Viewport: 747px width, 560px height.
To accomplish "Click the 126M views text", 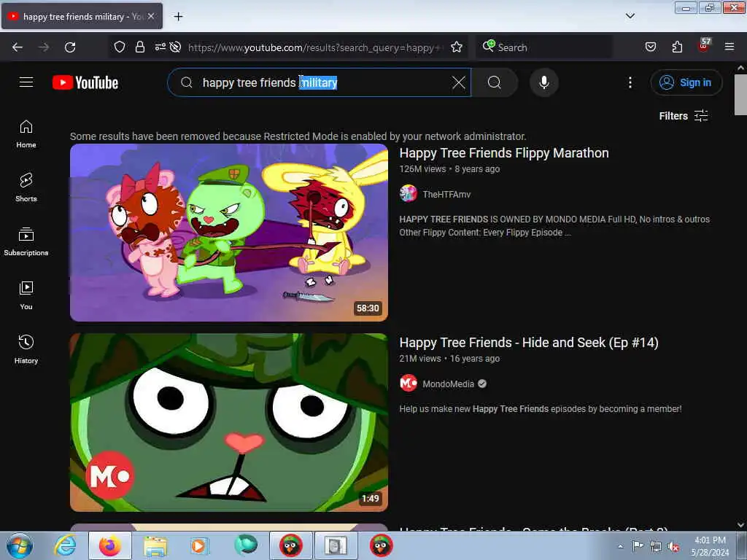I will click(422, 169).
